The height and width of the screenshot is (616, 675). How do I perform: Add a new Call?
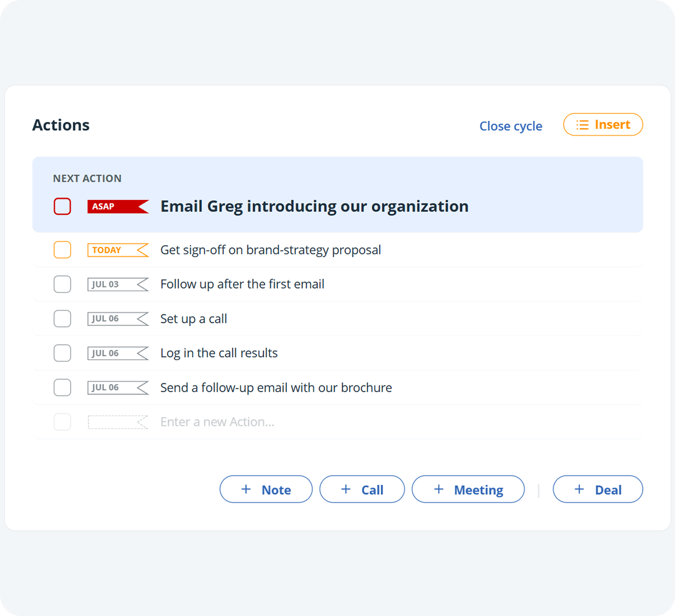(362, 489)
